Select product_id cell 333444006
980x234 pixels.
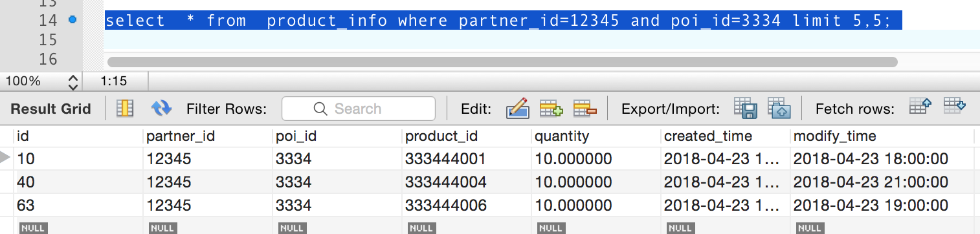[467, 206]
